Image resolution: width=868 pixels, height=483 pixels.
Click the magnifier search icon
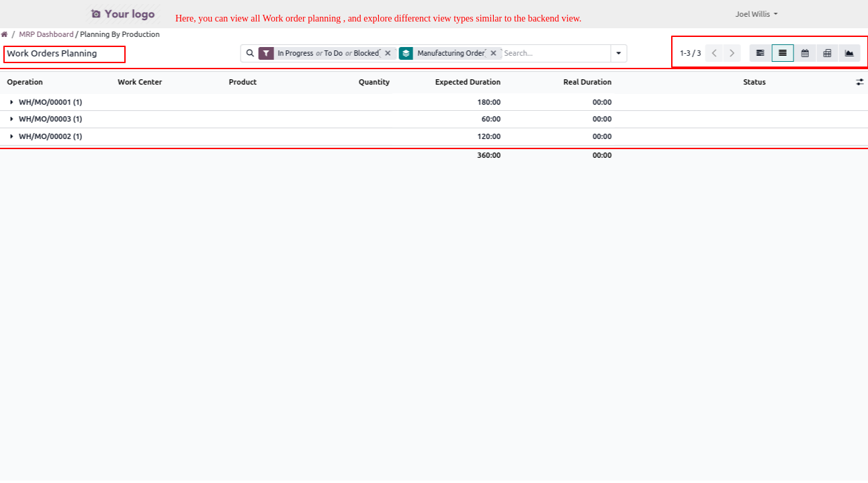pos(250,53)
